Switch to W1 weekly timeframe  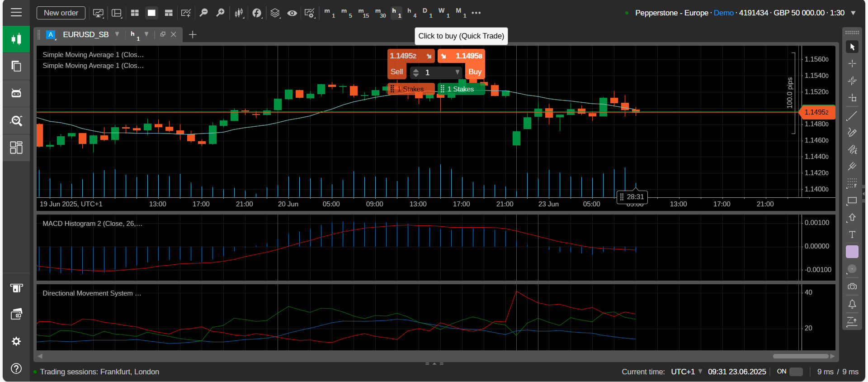tap(443, 13)
